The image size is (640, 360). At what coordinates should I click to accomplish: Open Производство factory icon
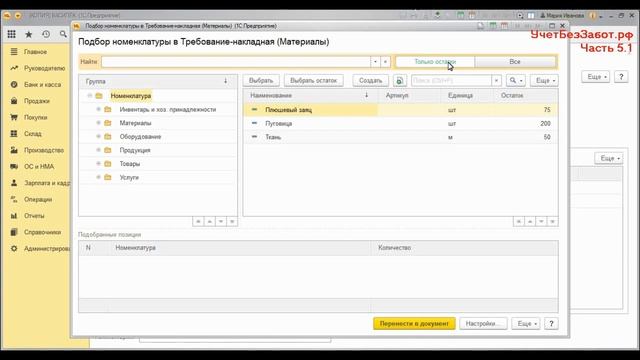14,150
